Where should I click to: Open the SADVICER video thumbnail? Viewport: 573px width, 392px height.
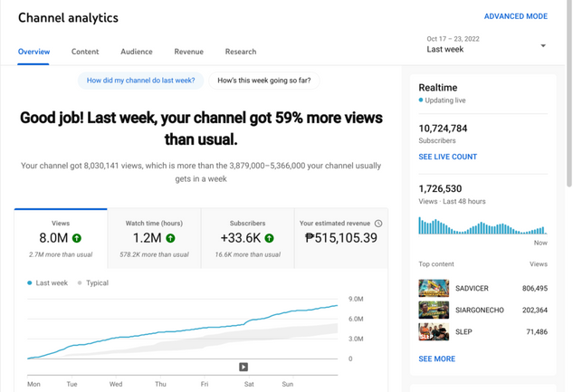434,289
